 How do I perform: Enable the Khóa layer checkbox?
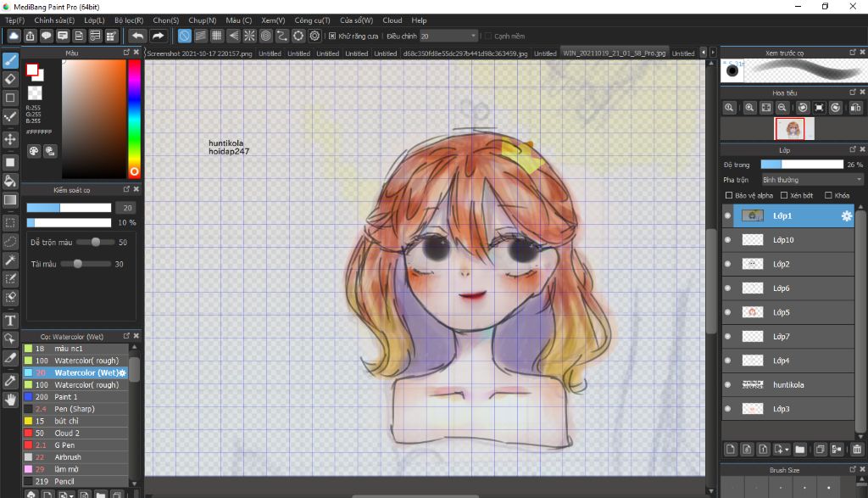click(x=828, y=195)
